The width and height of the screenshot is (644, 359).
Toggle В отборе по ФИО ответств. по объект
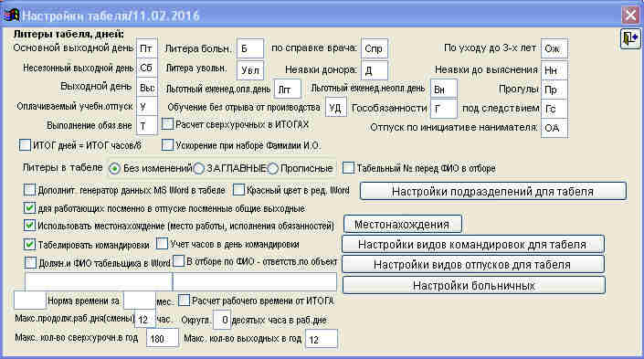(179, 261)
